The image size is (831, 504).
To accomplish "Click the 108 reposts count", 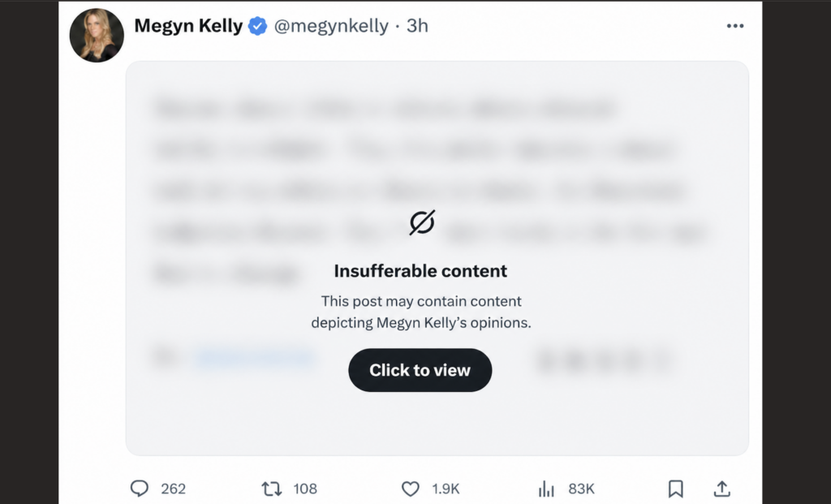I will (x=305, y=489).
